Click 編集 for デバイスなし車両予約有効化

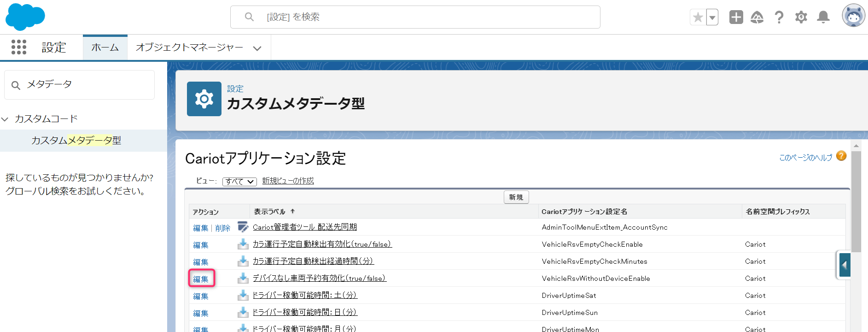201,279
